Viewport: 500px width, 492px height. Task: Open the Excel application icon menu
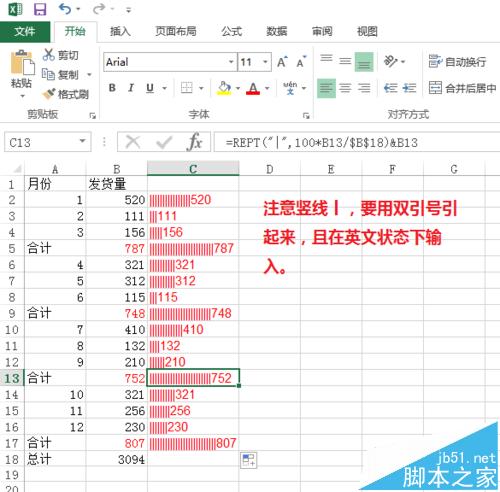point(15,9)
